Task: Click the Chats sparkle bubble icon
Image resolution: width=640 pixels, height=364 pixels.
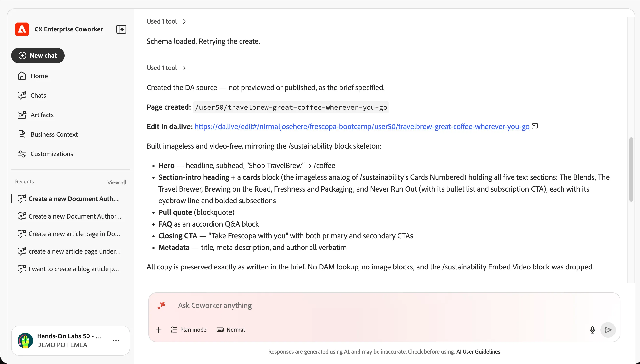Action: click(x=22, y=95)
